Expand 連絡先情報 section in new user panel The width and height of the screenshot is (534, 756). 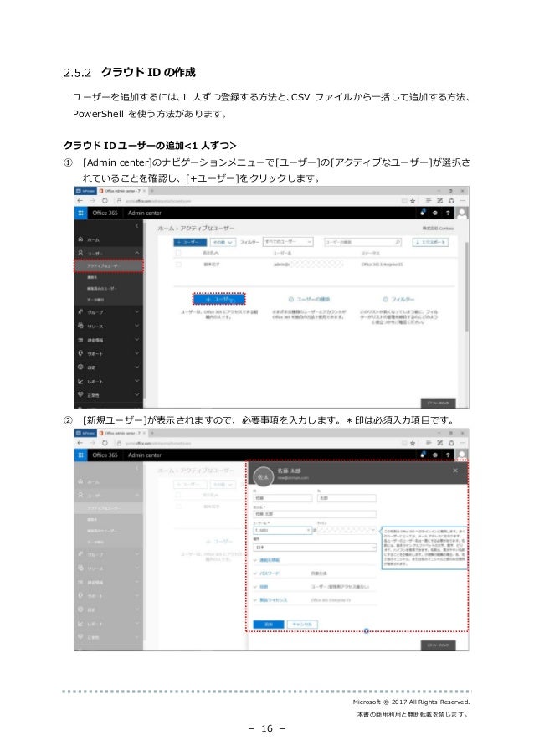pyautogui.click(x=266, y=560)
